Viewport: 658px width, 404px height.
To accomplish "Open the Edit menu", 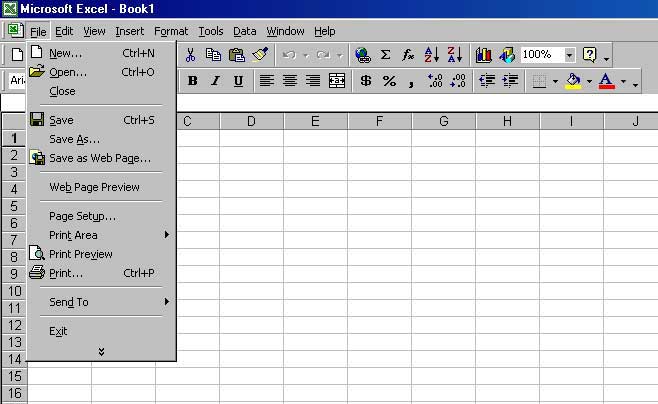I will pyautogui.click(x=64, y=31).
